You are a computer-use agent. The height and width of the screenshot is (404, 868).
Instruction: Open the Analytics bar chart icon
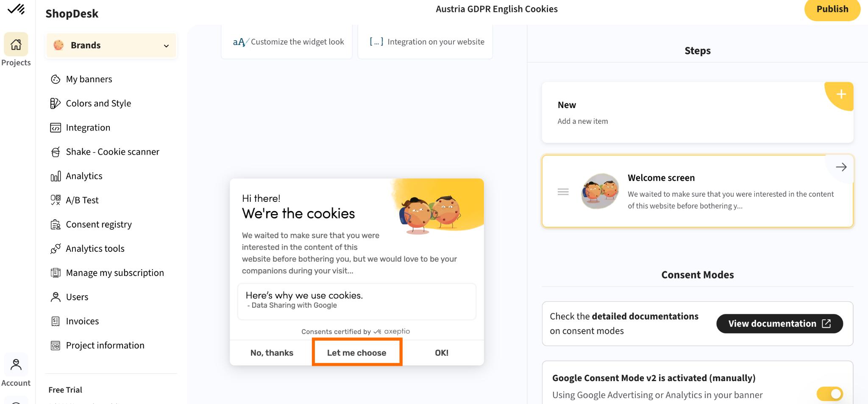[56, 176]
